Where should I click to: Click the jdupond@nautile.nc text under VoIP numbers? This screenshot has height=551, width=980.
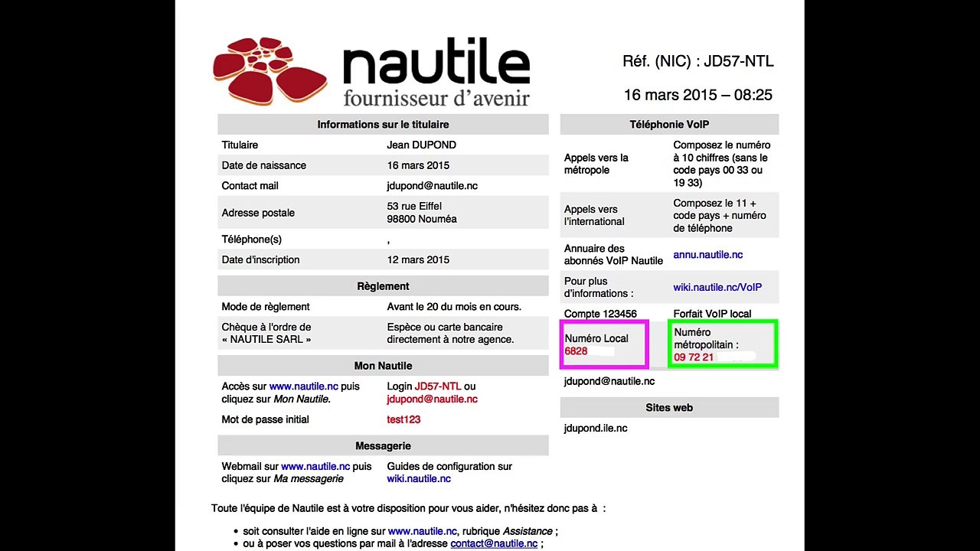pyautogui.click(x=609, y=381)
